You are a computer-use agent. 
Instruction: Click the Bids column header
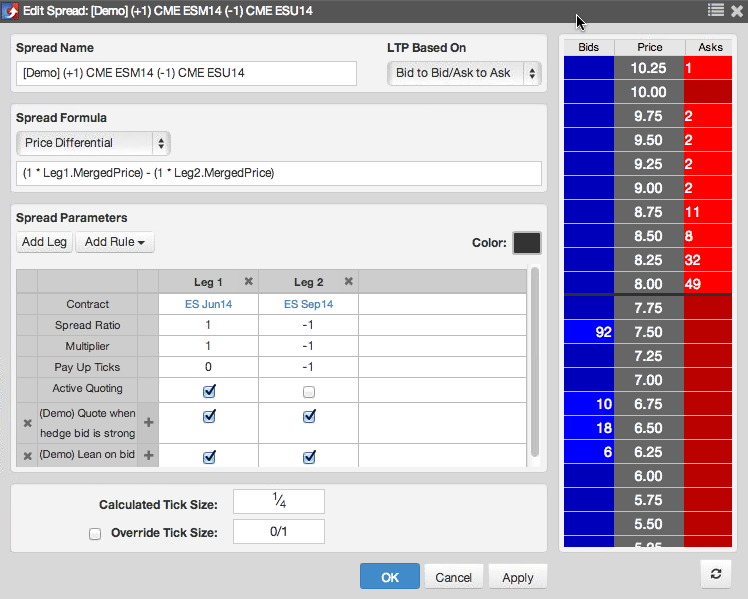coord(589,47)
